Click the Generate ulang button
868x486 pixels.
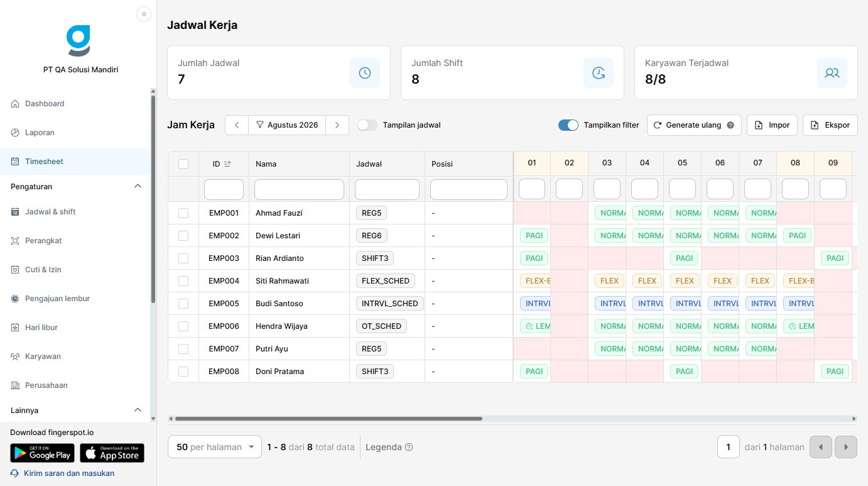[x=694, y=125]
